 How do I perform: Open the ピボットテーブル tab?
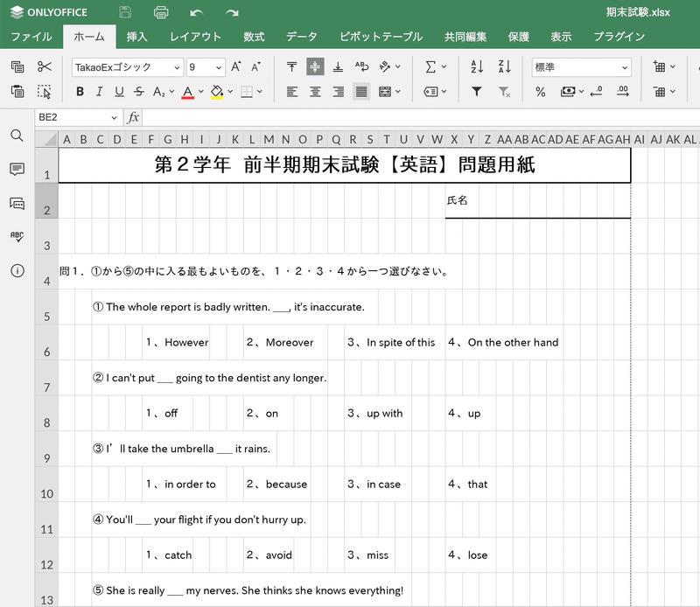coord(381,37)
